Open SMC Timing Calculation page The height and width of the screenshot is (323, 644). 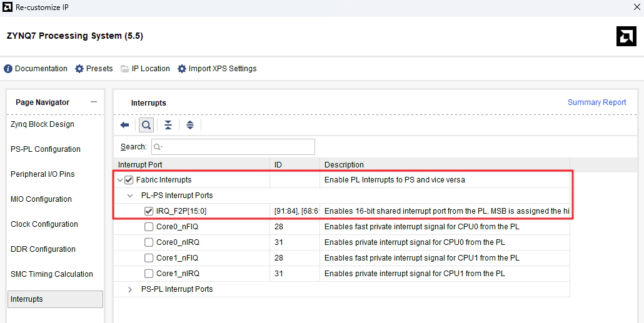point(52,274)
